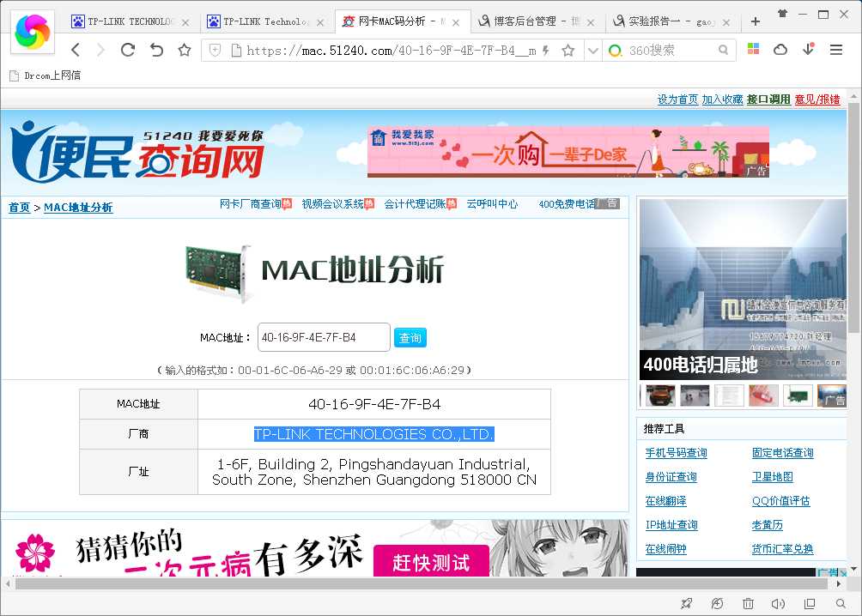
Task: Click the 查询 button
Action: tap(410, 337)
